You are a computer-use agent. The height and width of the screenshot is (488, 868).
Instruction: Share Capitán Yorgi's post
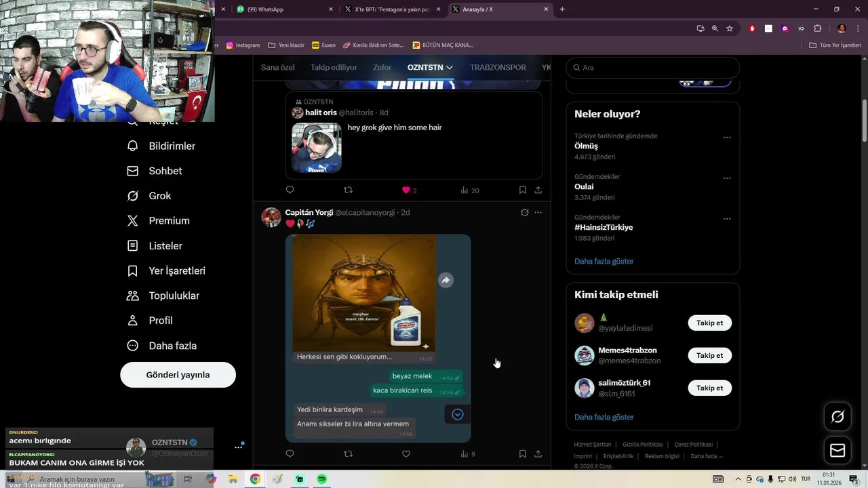click(538, 454)
